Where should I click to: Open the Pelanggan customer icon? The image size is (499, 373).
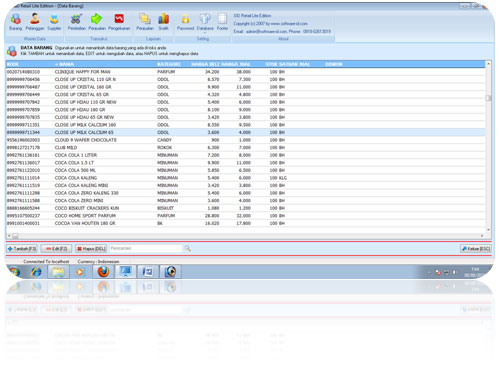35,22
